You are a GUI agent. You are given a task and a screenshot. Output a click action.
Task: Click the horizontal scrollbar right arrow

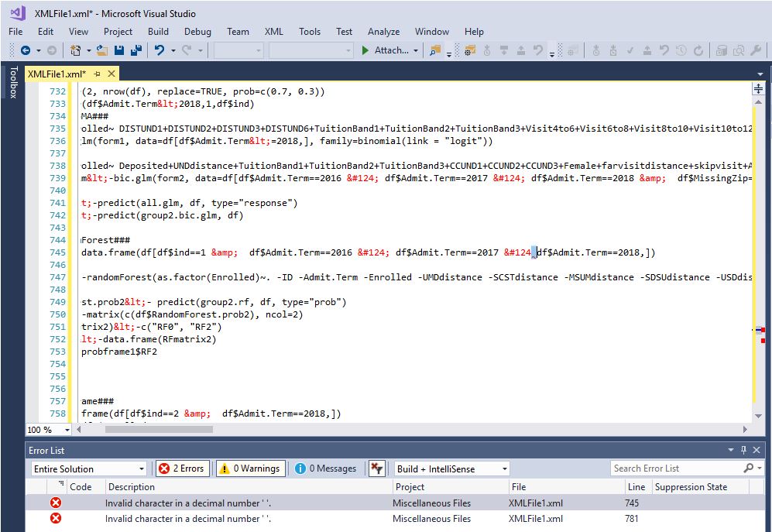[745, 429]
